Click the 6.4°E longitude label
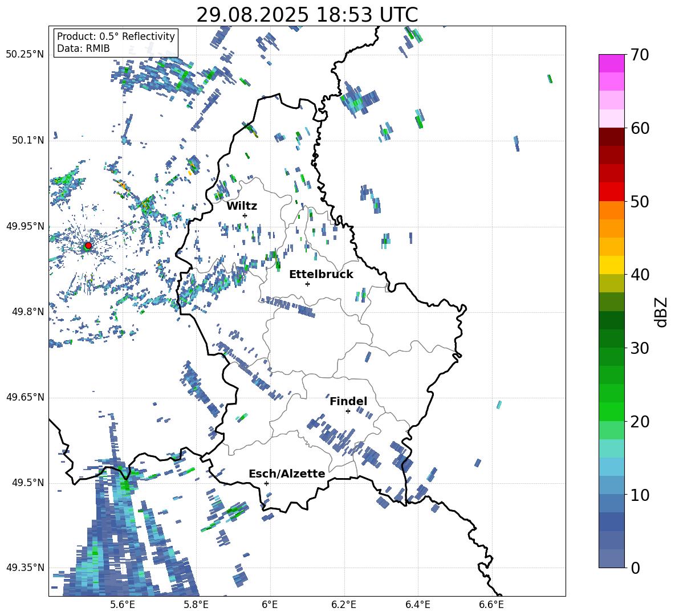Image resolution: width=675 pixels, height=616 pixels. pyautogui.click(x=417, y=605)
